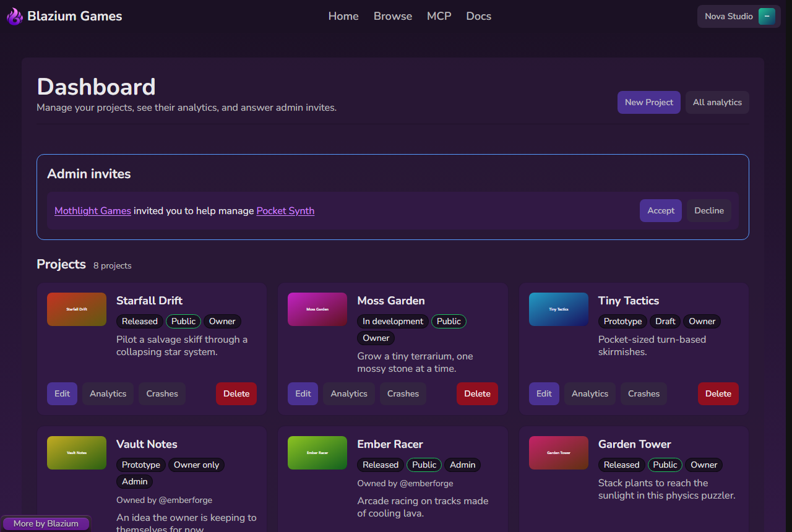View Analytics for Starfall Drift
The image size is (792, 532).
click(108, 393)
